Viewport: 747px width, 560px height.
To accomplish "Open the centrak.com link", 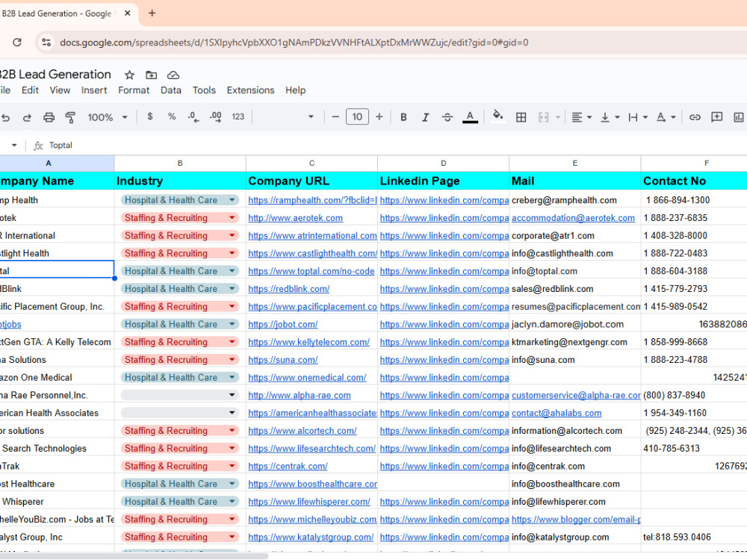I will click(x=288, y=466).
